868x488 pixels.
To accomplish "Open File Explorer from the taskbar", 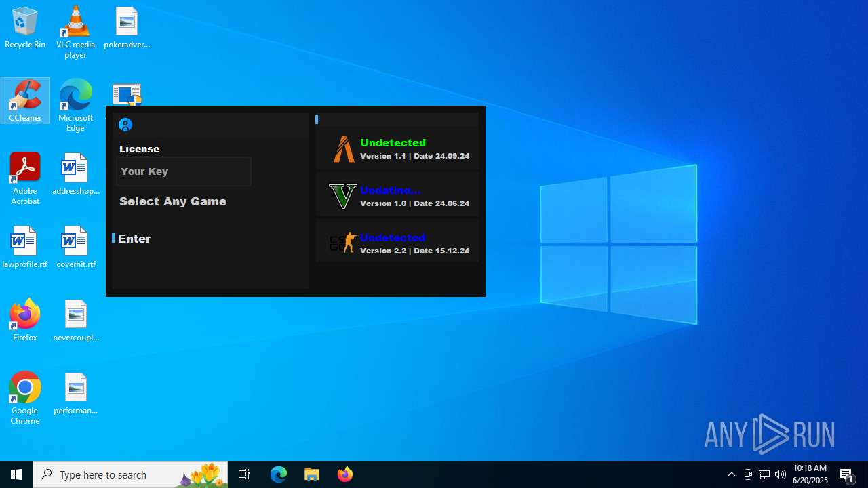I will (x=312, y=474).
